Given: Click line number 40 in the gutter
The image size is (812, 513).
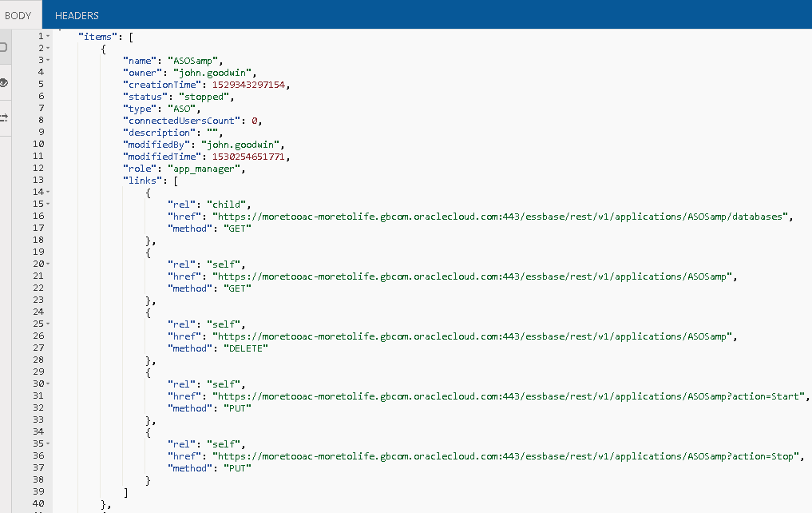Looking at the screenshot, I should point(38,503).
